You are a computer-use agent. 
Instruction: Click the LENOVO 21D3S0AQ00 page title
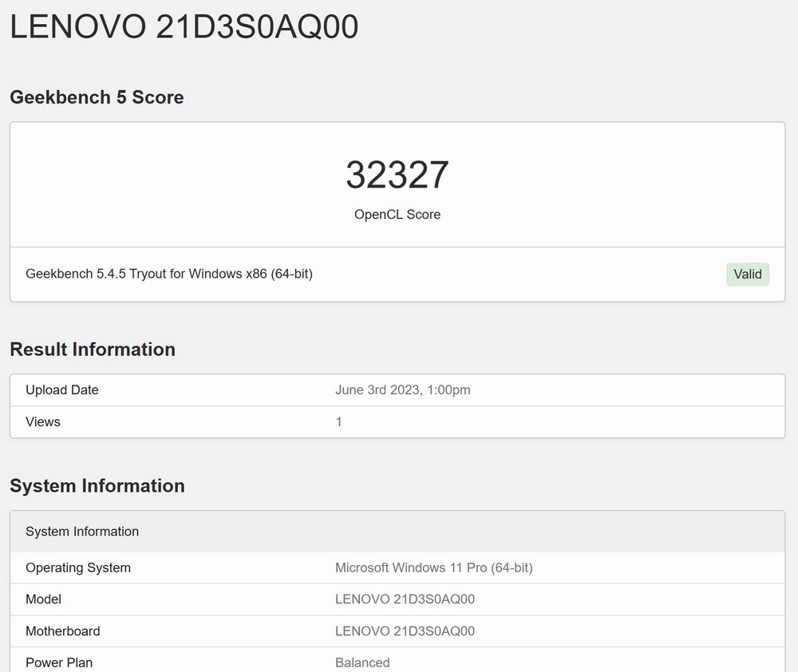point(184,26)
